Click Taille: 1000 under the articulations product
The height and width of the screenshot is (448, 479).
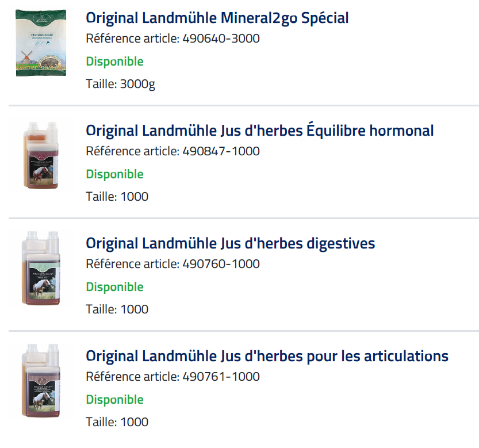[117, 422]
